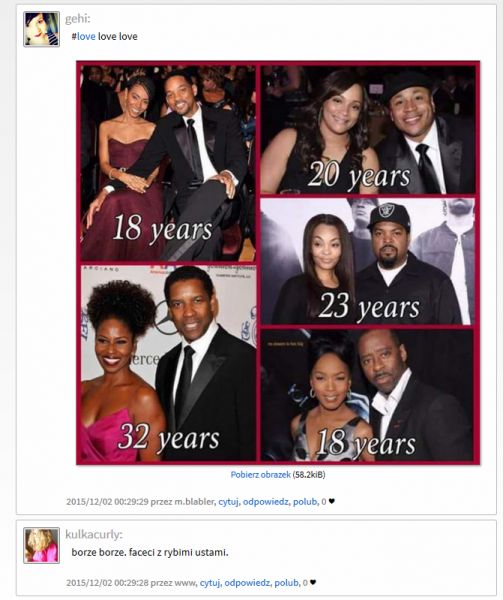Click cytuj under kulkacurly's post
The image size is (503, 600).
pyautogui.click(x=210, y=582)
